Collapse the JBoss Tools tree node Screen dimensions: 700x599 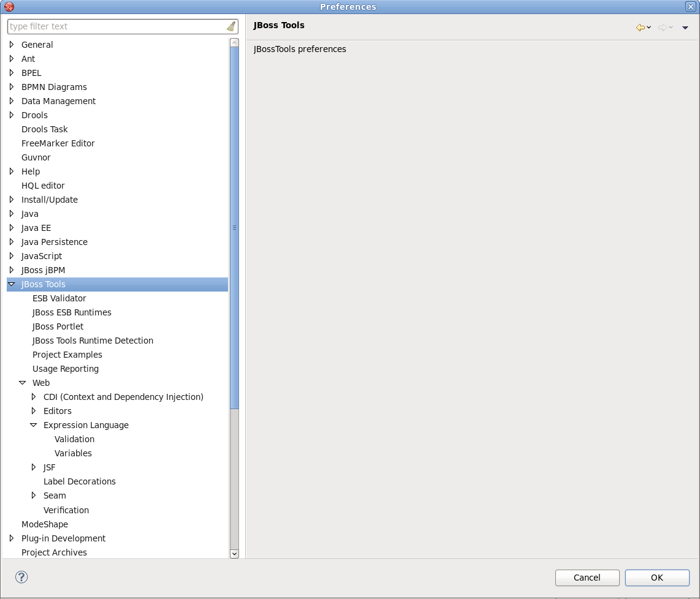click(12, 284)
